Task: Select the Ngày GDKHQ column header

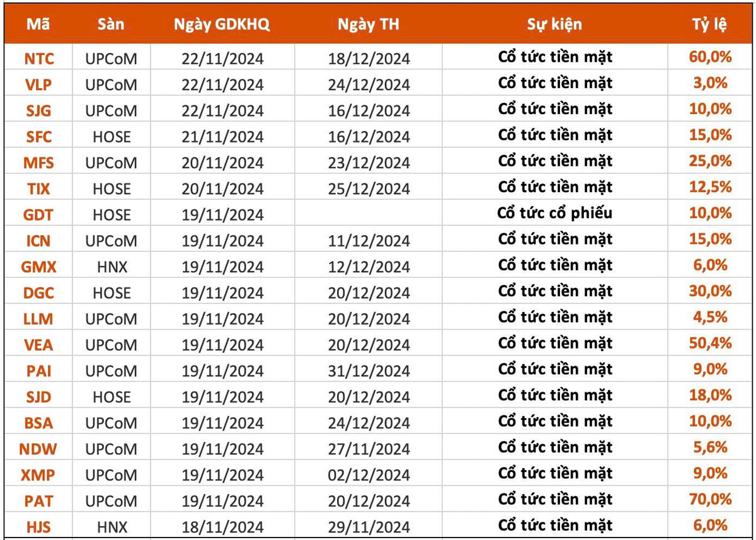Action: pos(222,25)
